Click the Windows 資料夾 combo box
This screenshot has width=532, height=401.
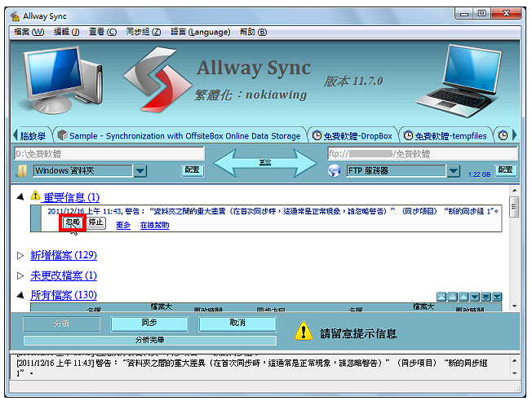point(90,171)
